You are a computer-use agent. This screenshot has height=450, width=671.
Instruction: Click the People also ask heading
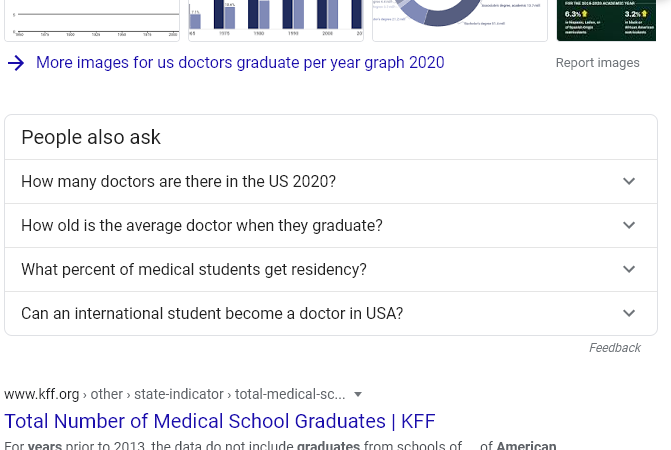click(91, 137)
